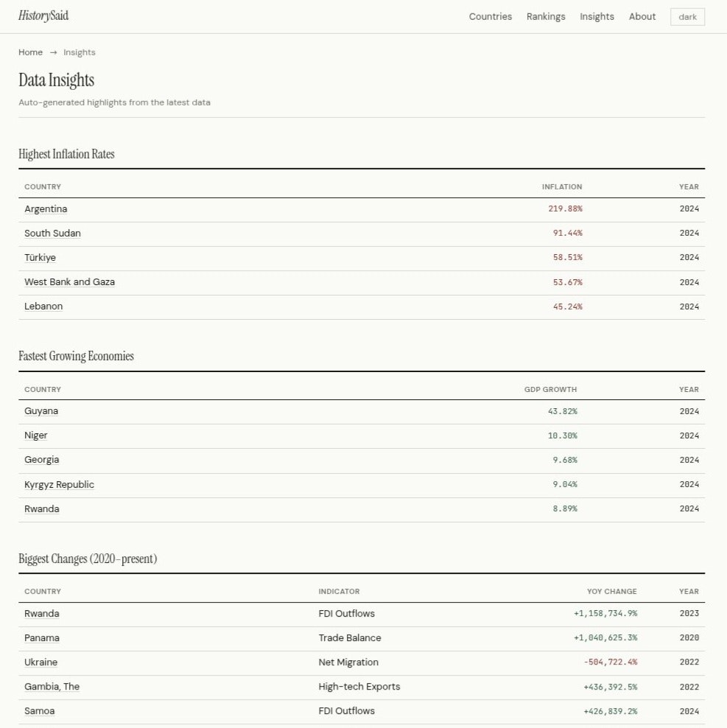View Ukraine's Net Migration change
727x728 pixels.
(x=41, y=662)
